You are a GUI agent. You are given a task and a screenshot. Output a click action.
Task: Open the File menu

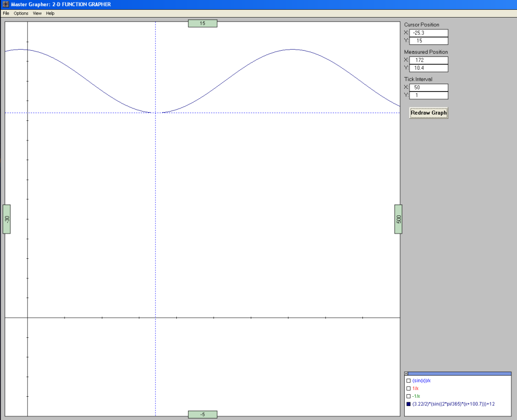6,13
